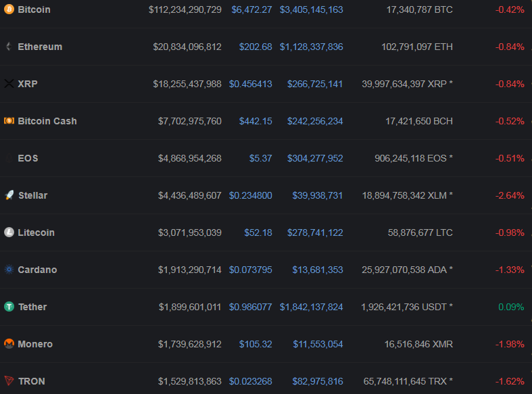Viewport: 532px width, 394px height.
Task: Open the EOS coin name link
Action: [28, 158]
